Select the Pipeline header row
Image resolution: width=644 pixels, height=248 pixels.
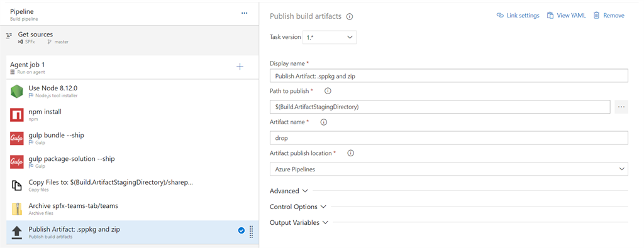pos(130,14)
